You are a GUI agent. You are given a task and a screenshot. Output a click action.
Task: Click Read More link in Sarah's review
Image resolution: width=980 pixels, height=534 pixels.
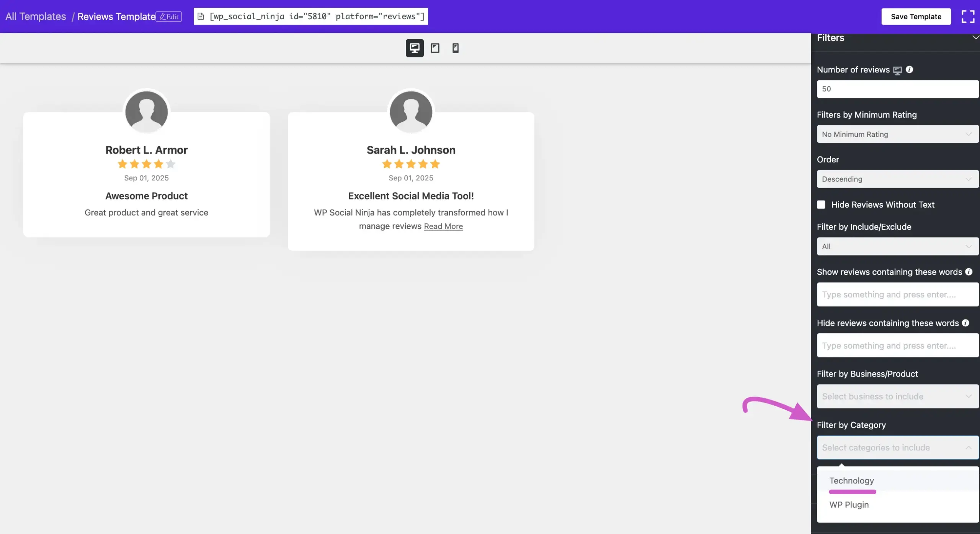tap(443, 226)
